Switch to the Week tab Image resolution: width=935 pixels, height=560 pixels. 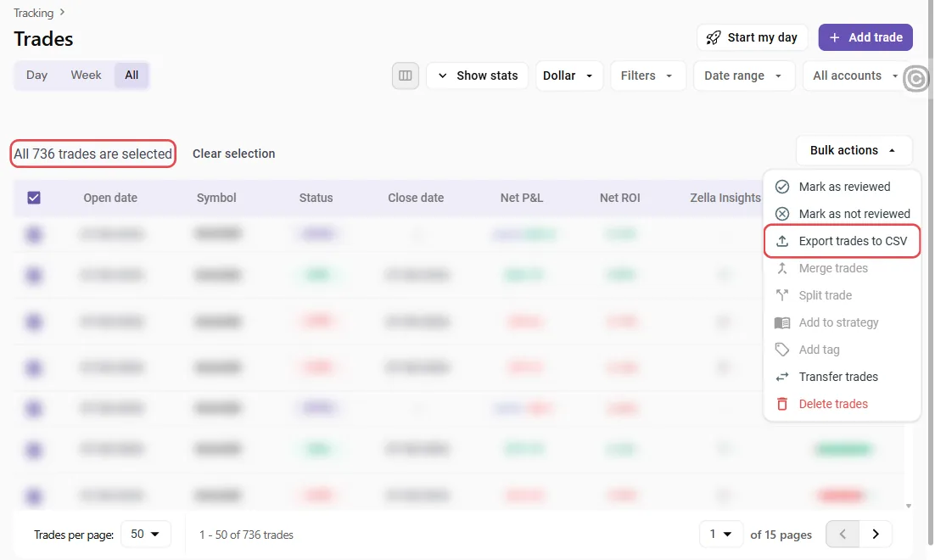(x=86, y=76)
